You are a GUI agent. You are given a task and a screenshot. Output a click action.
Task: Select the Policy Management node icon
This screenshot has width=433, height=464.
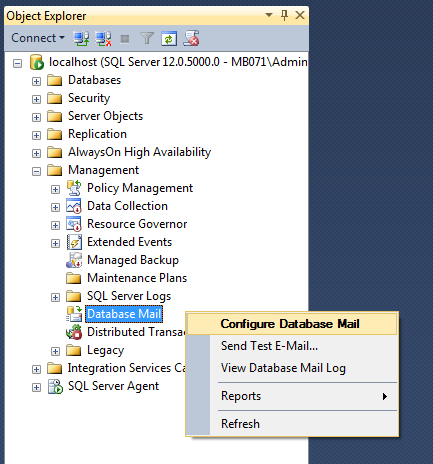(x=74, y=188)
